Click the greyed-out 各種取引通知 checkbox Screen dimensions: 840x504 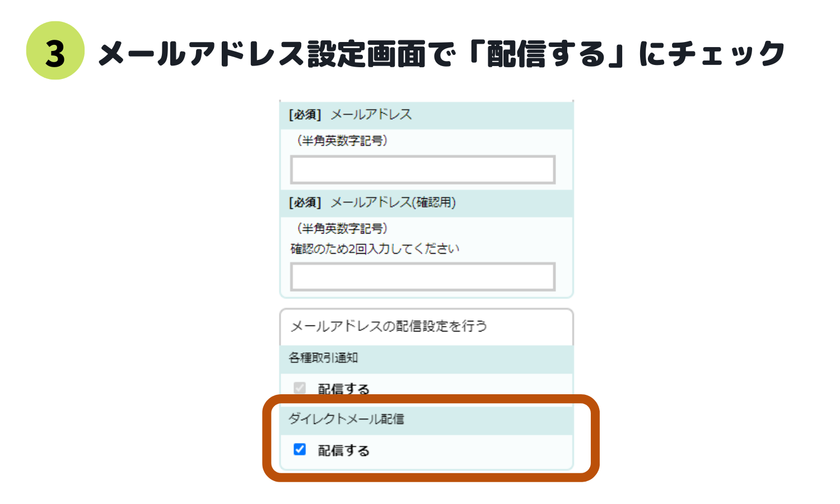[300, 388]
